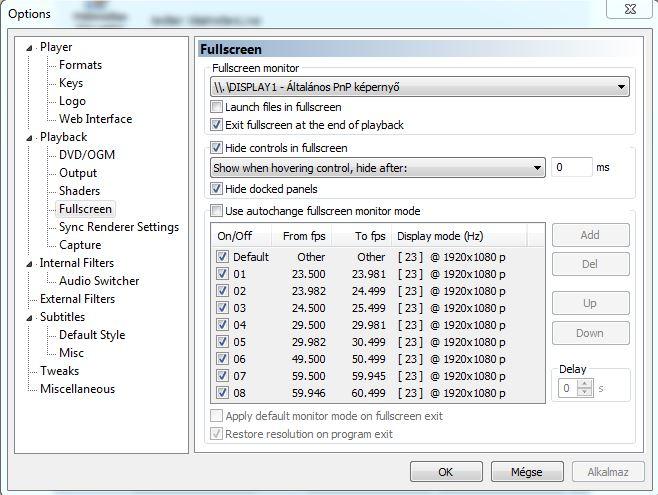This screenshot has height=495, width=658.
Task: Cancel with the Mégse button
Action: [527, 472]
